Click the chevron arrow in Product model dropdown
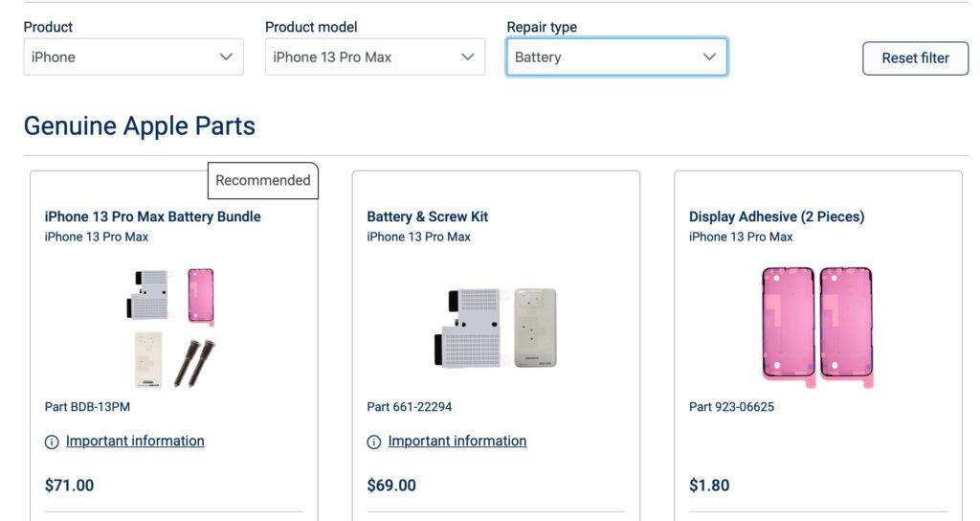Image resolution: width=980 pixels, height=521 pixels. point(467,57)
